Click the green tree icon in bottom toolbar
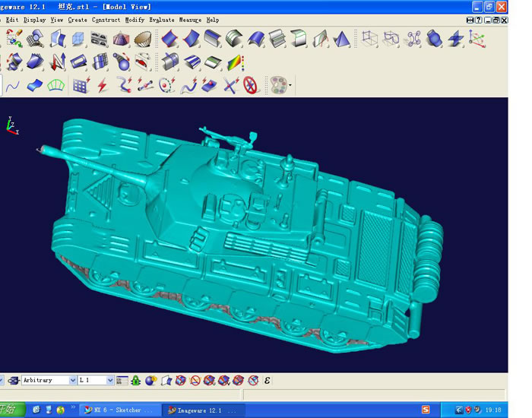The width and height of the screenshot is (532, 418). point(135,380)
